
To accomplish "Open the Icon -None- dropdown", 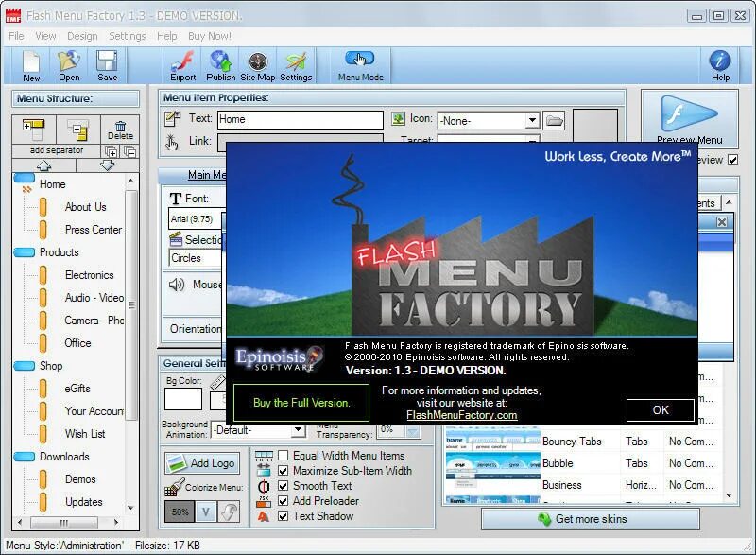I will pos(532,120).
